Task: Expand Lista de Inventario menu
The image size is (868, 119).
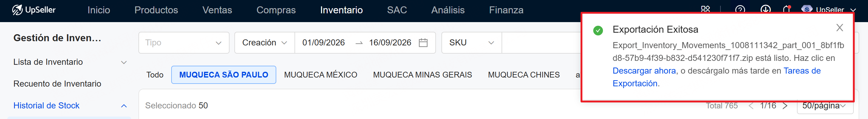Action: coord(70,62)
